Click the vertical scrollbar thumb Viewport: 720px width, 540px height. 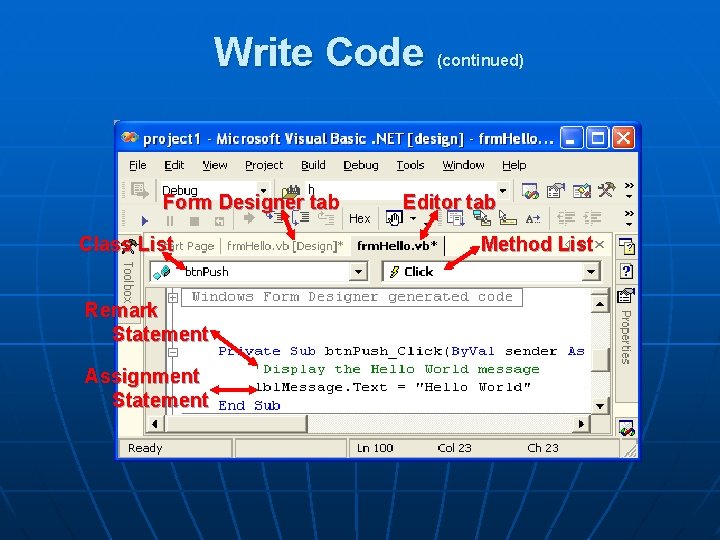(x=600, y=360)
